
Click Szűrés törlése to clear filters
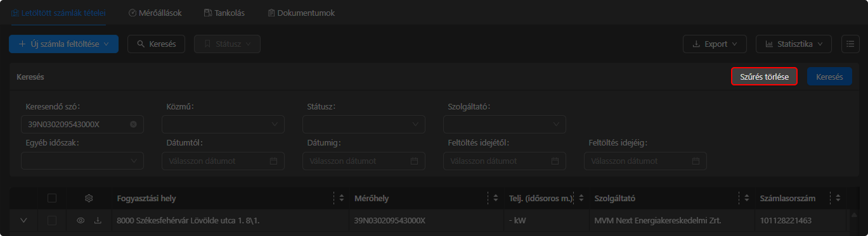tap(764, 77)
